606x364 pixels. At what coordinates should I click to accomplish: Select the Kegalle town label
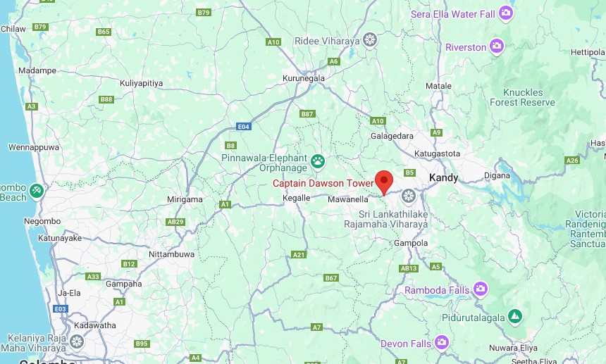tap(297, 198)
